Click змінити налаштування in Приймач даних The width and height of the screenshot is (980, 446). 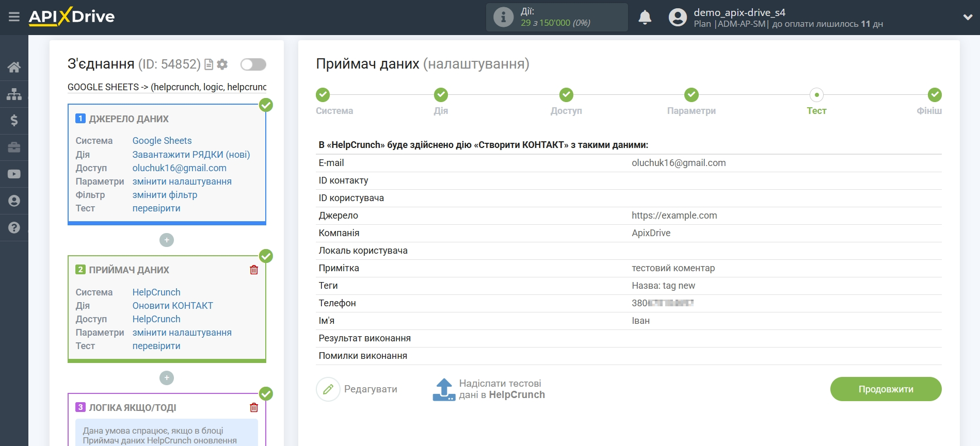(182, 333)
